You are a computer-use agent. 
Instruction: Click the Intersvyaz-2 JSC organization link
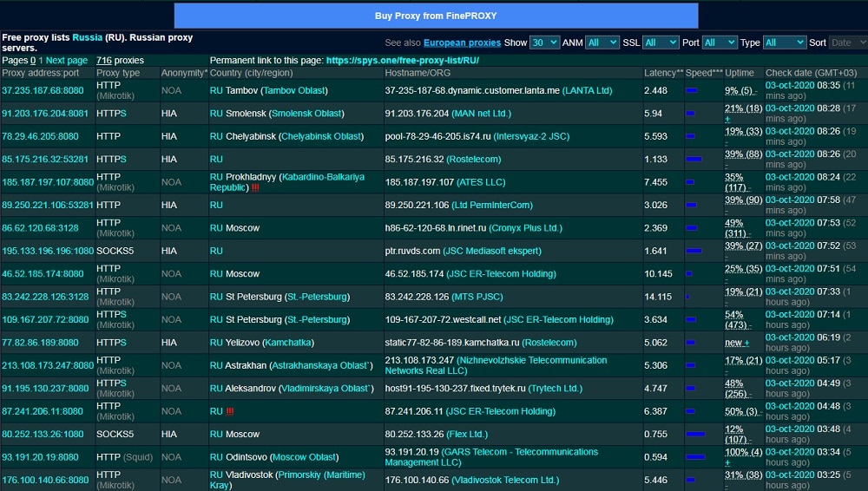[531, 136]
